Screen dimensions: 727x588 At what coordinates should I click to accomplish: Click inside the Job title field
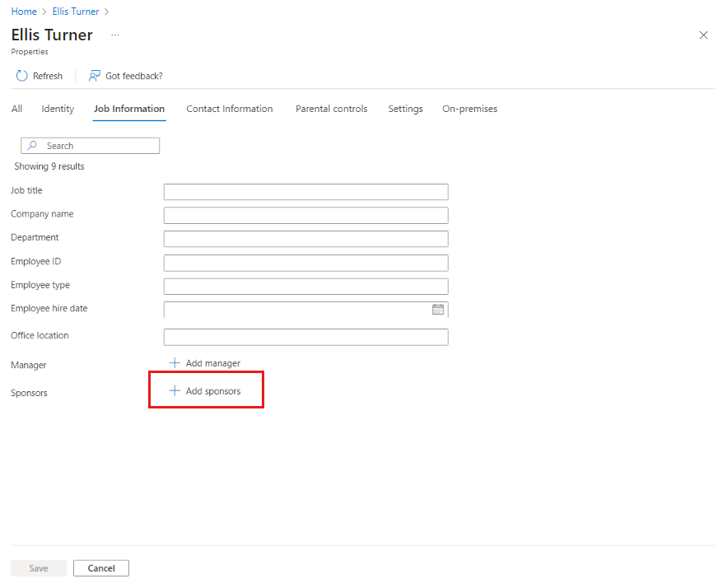[305, 191]
